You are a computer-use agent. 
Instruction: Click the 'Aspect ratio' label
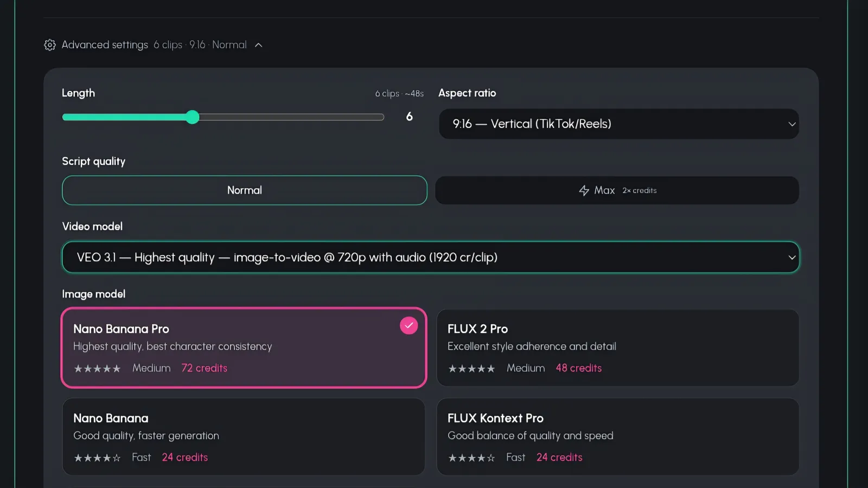tap(467, 93)
